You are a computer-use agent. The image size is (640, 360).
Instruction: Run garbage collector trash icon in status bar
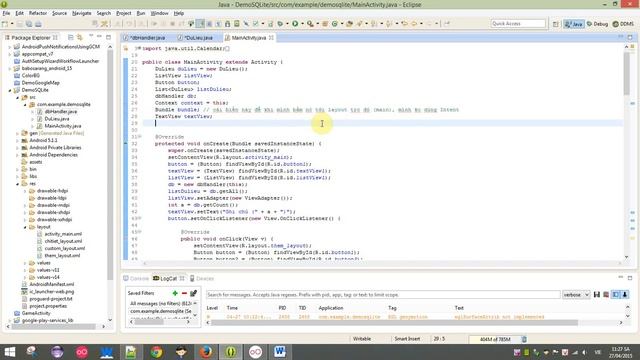(524, 339)
